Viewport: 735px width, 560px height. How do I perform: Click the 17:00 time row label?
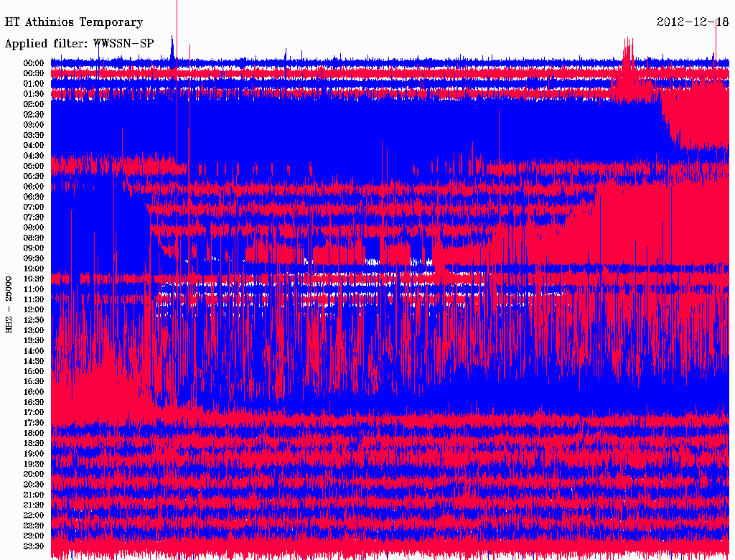pyautogui.click(x=34, y=413)
